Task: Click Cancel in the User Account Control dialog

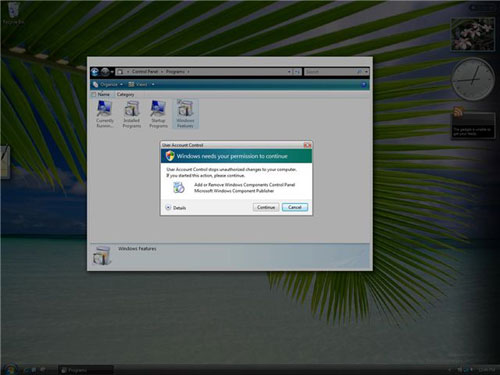Action: pos(295,207)
